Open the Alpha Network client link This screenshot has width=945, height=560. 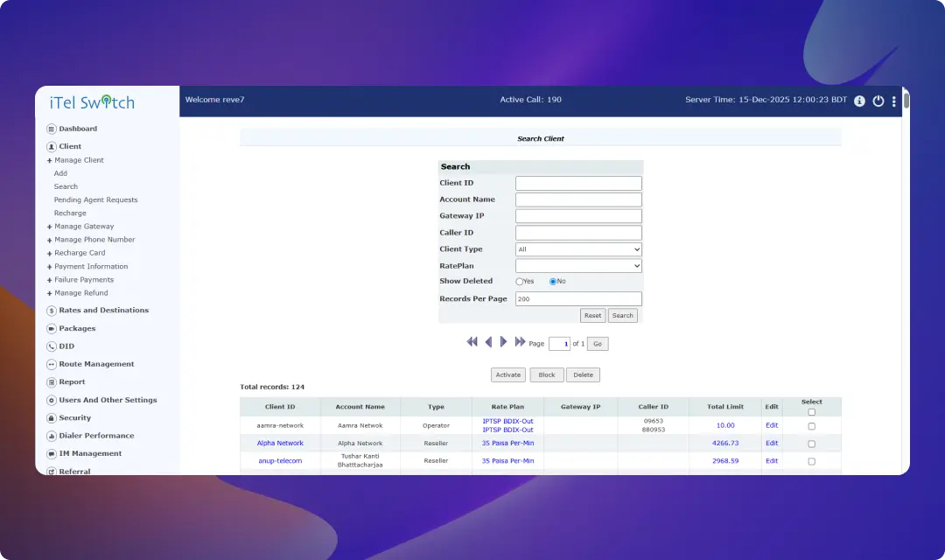click(280, 444)
